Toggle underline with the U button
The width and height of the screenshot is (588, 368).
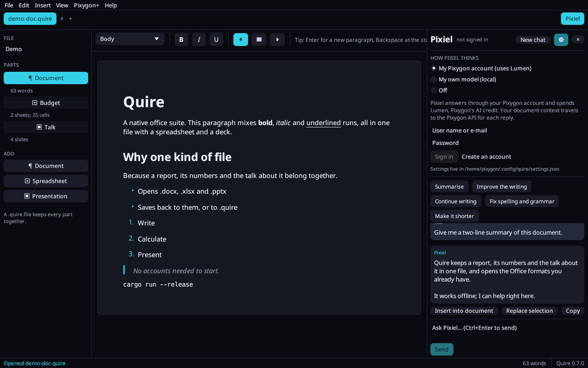pyautogui.click(x=216, y=40)
